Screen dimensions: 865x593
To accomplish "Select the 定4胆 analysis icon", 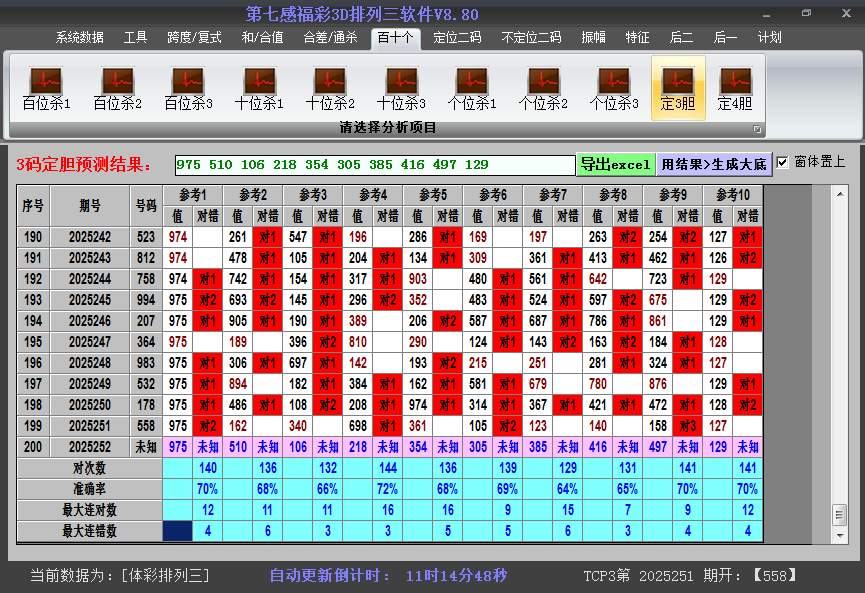I will (x=735, y=88).
